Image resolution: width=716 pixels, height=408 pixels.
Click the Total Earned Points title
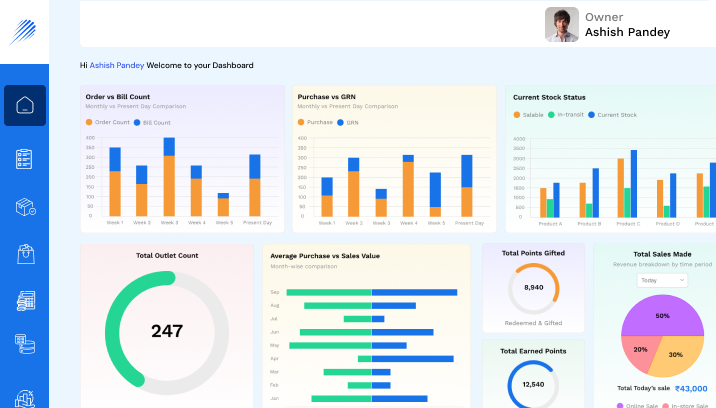pos(533,351)
